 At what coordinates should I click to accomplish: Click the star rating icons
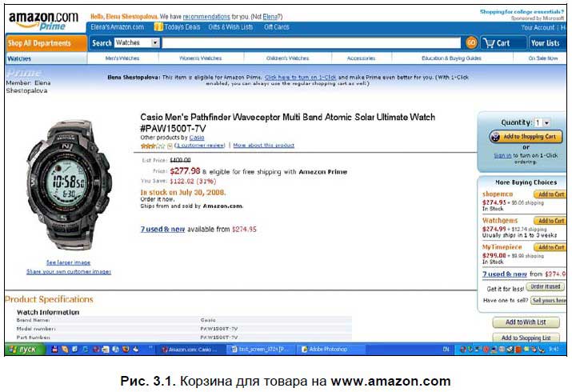click(153, 146)
